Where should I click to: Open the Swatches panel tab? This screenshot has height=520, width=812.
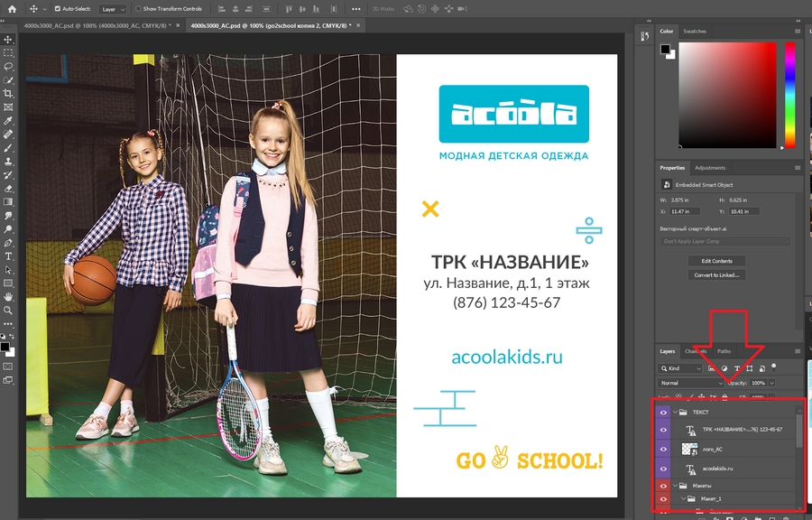[695, 31]
